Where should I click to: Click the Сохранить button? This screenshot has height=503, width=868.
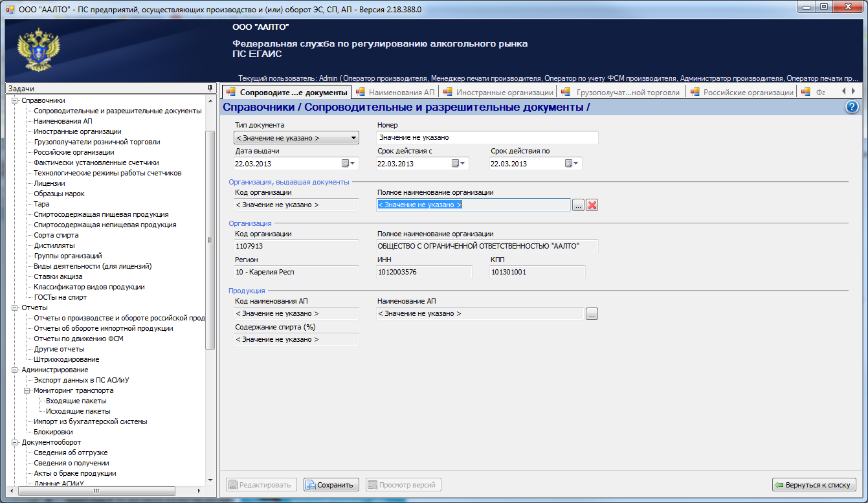click(x=331, y=484)
